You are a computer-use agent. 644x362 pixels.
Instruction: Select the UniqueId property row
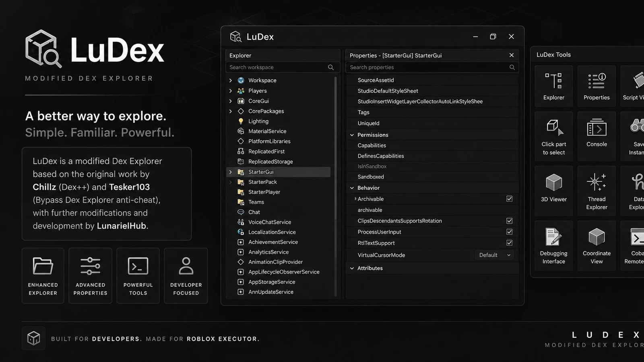432,123
